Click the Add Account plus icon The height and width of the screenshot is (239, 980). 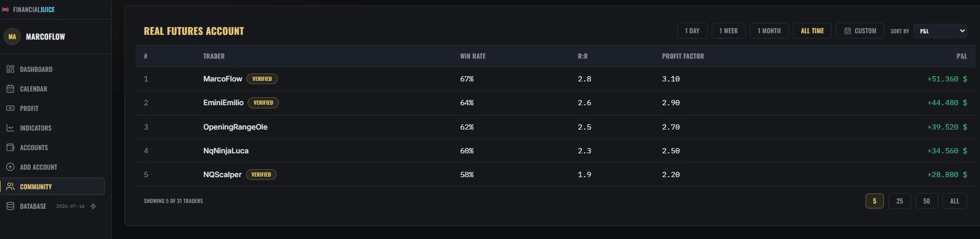pos(10,167)
